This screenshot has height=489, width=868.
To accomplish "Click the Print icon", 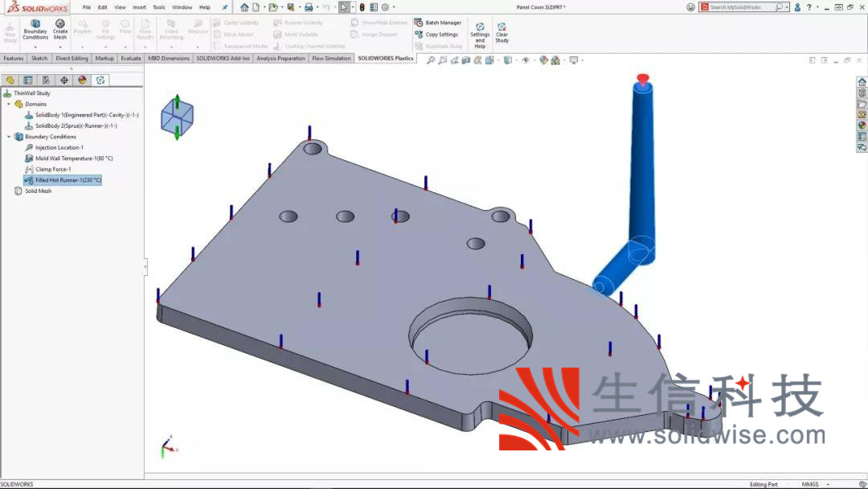I will coord(309,7).
